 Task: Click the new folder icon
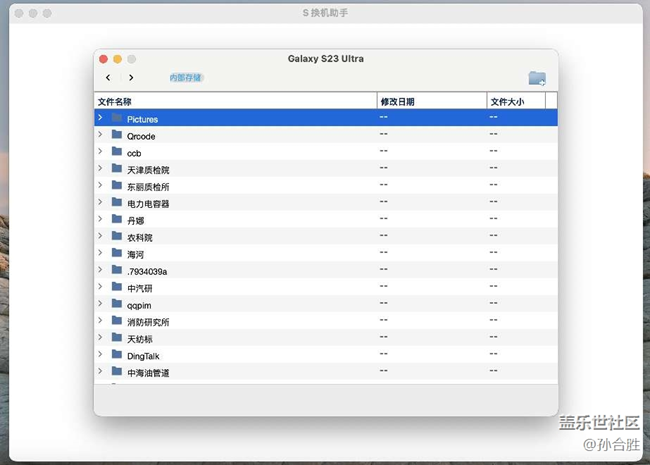[537, 78]
